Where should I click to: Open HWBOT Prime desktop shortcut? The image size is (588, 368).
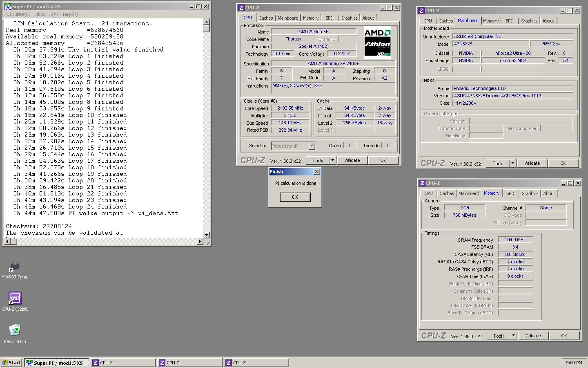pyautogui.click(x=15, y=270)
